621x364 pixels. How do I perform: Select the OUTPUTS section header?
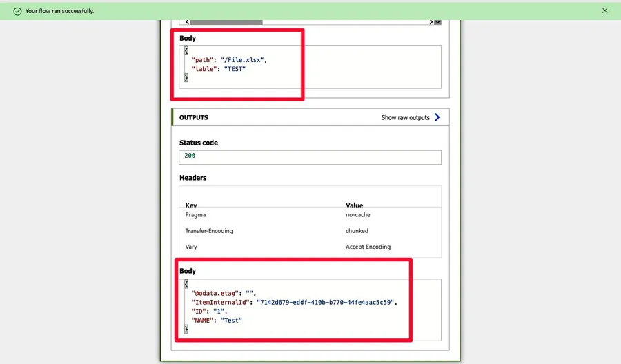(194, 118)
